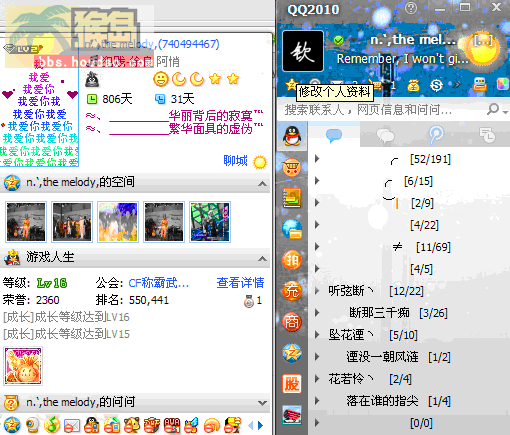The image size is (510, 435).
Task: Click the n.`,the melody,(740494467) name link
Action: (152, 43)
